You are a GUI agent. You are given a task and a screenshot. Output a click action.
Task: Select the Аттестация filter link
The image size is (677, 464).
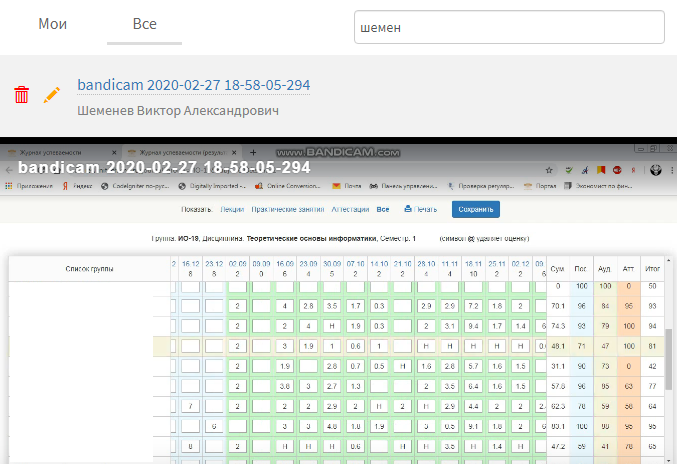coord(349,209)
